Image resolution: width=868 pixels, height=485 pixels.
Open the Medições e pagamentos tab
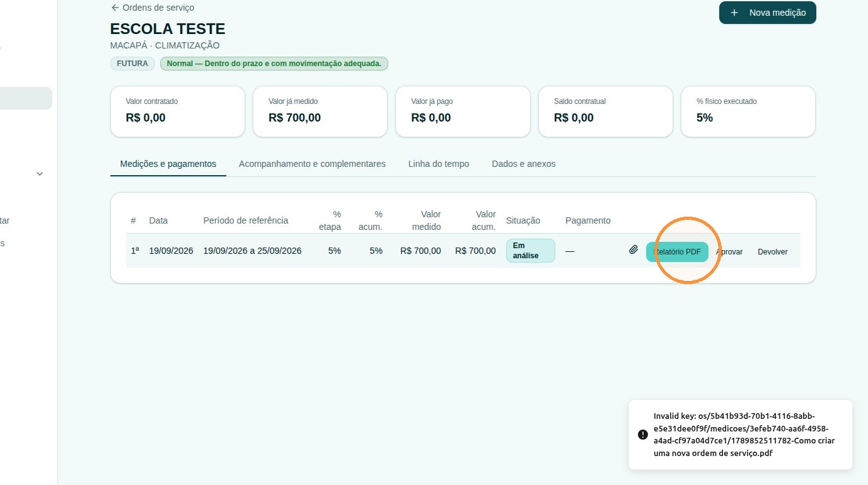point(168,164)
